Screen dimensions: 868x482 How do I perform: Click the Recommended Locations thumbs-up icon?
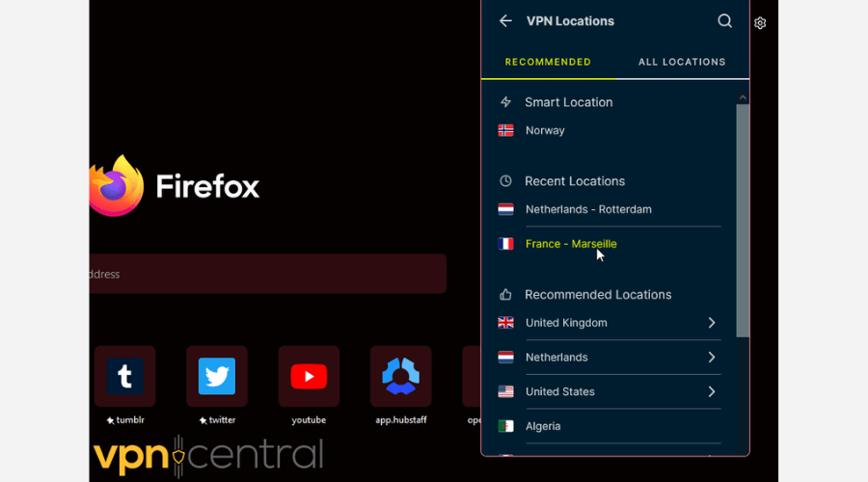point(505,294)
